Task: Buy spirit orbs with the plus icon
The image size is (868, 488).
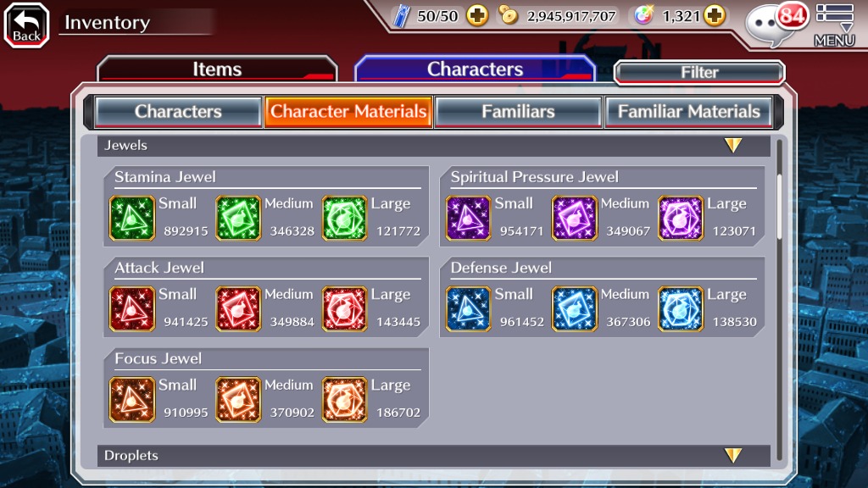Action: pos(715,15)
